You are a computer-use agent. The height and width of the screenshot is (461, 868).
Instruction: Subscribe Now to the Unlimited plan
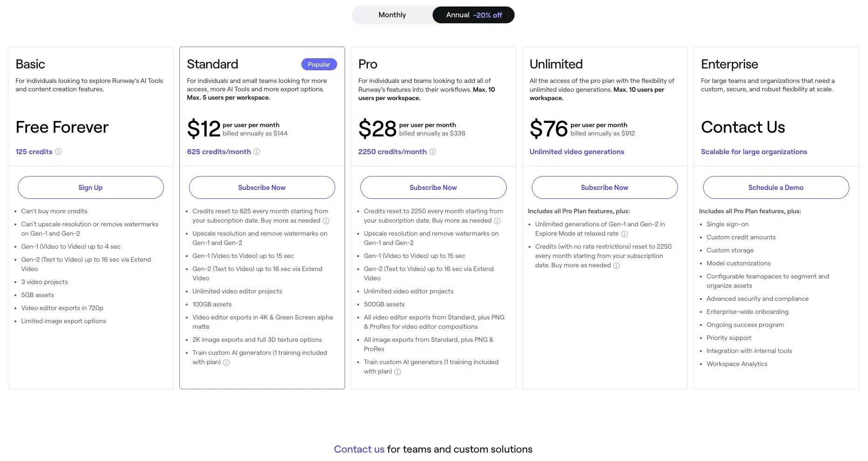[x=604, y=187]
